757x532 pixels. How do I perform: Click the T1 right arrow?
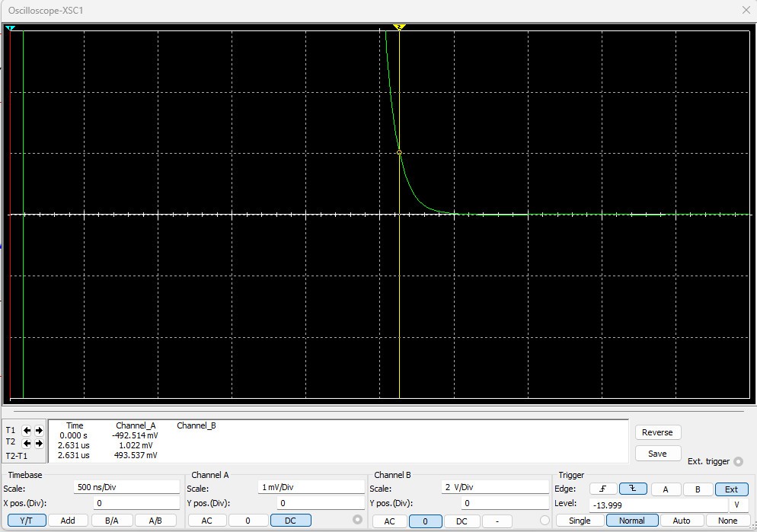point(38,430)
